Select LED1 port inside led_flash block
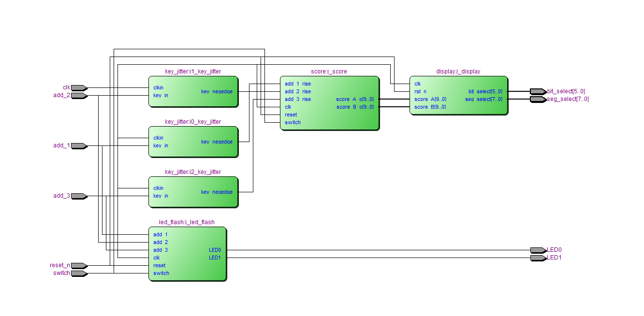644x316 pixels. [215, 258]
